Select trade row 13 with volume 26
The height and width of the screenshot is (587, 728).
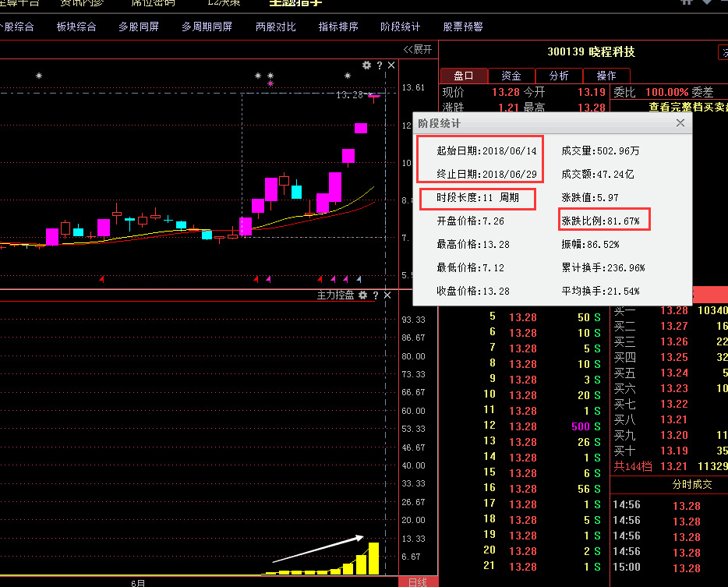542,442
